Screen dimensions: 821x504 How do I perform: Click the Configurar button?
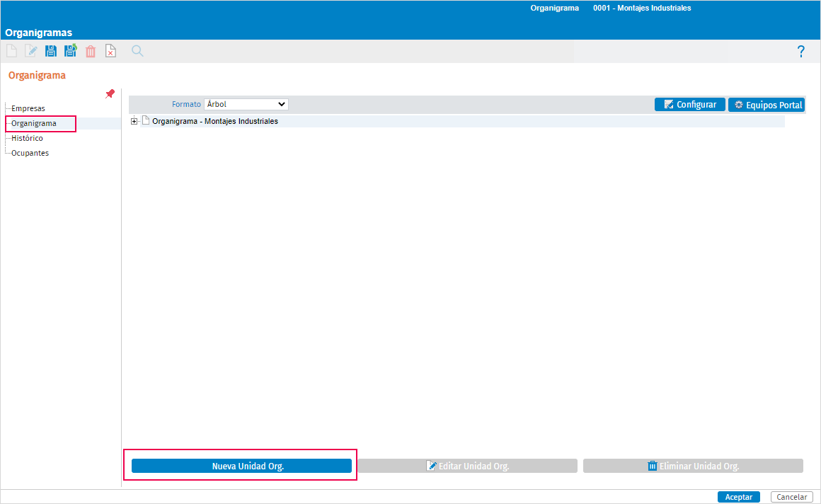[x=689, y=105]
